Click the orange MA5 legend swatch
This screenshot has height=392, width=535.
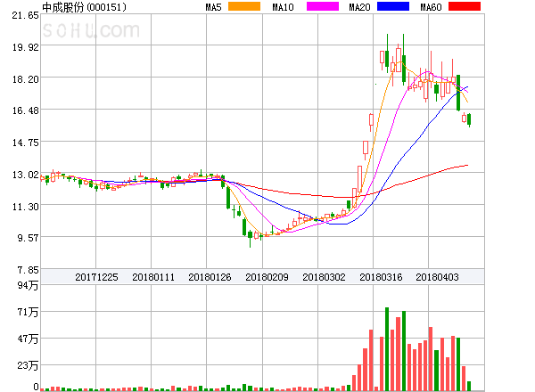(x=244, y=6)
